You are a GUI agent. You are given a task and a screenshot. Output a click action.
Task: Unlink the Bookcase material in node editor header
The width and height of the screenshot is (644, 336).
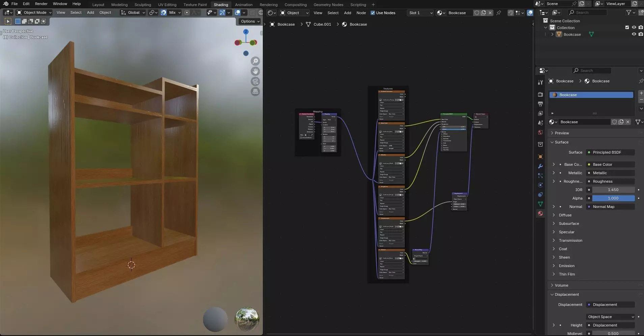[x=490, y=13]
